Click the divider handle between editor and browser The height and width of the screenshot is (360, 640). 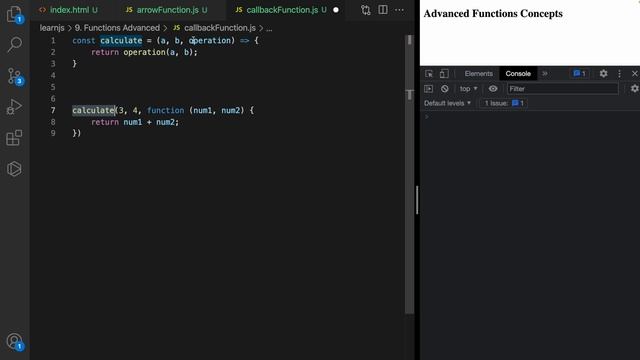coord(417,200)
